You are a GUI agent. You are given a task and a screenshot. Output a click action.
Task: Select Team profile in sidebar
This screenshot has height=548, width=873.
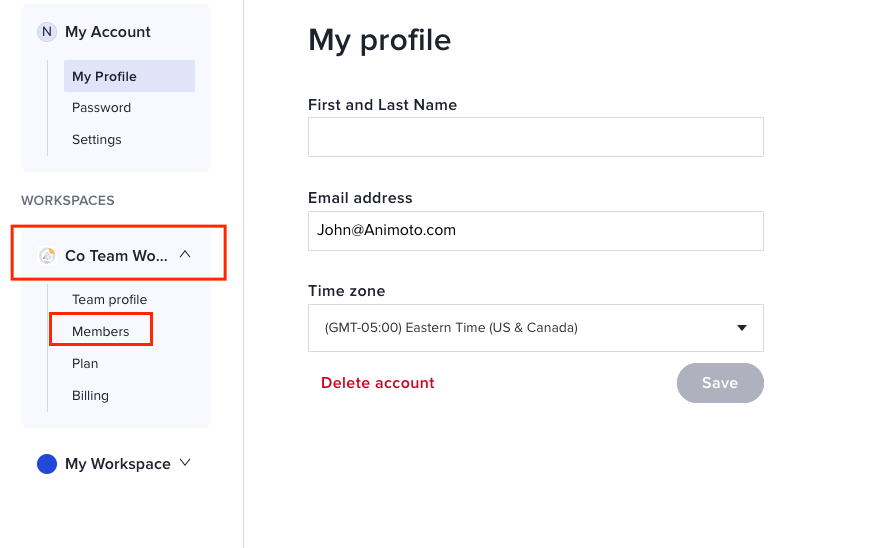tap(109, 300)
